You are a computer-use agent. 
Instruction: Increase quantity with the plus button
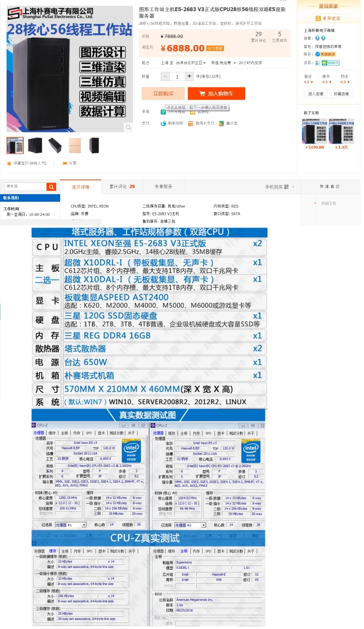click(189, 76)
